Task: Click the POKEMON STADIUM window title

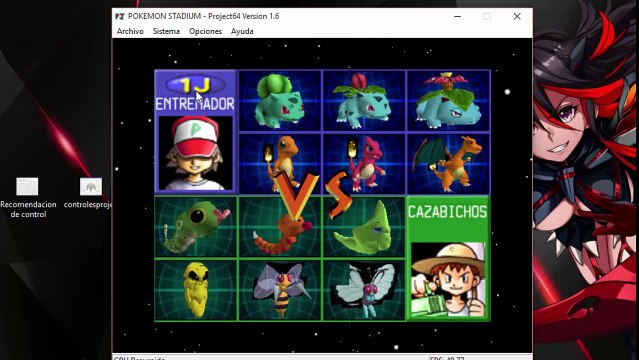Action: (x=203, y=16)
